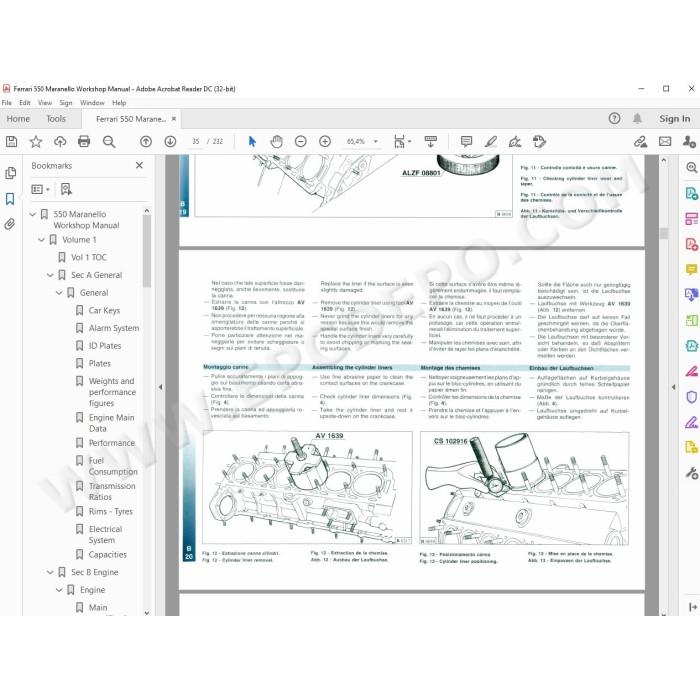Viewport: 700px width, 700px height.
Task: Collapse left pane with arrow handle
Action: 160,387
